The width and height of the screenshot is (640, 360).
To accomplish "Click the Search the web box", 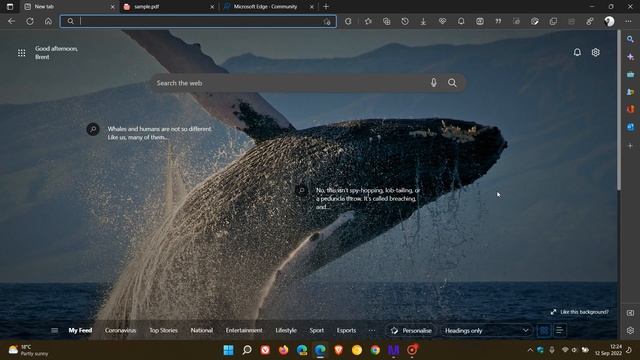I will point(308,83).
